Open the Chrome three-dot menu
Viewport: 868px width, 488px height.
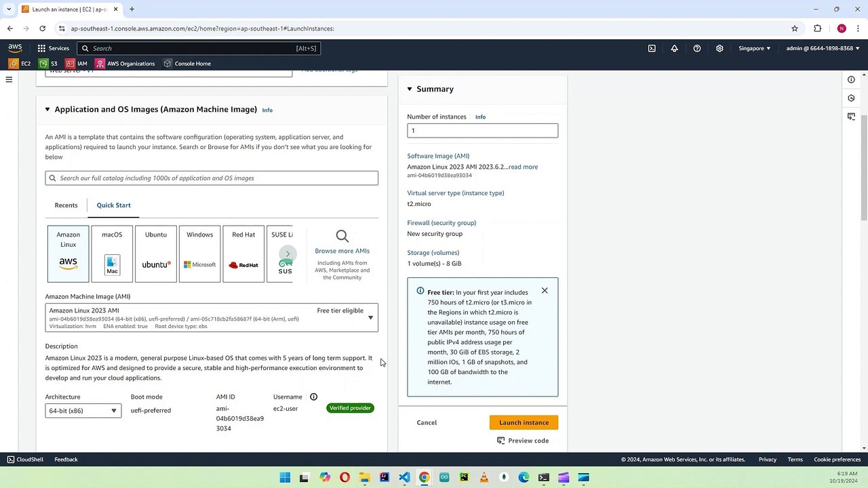coord(858,28)
